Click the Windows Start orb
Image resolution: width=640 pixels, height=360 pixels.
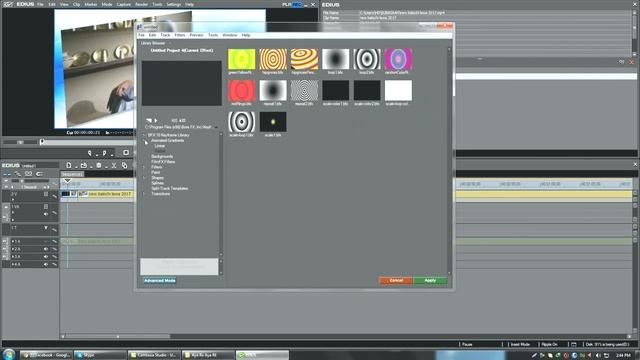(8, 354)
